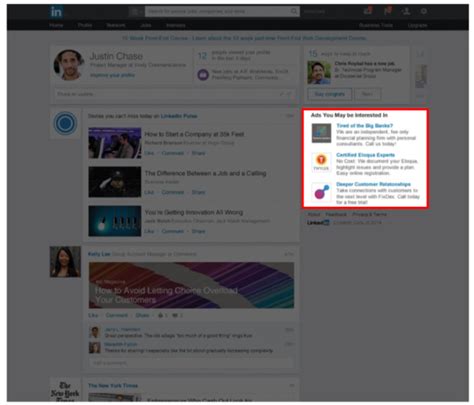Click the Tired of the Big Banks ad logo

321,133
